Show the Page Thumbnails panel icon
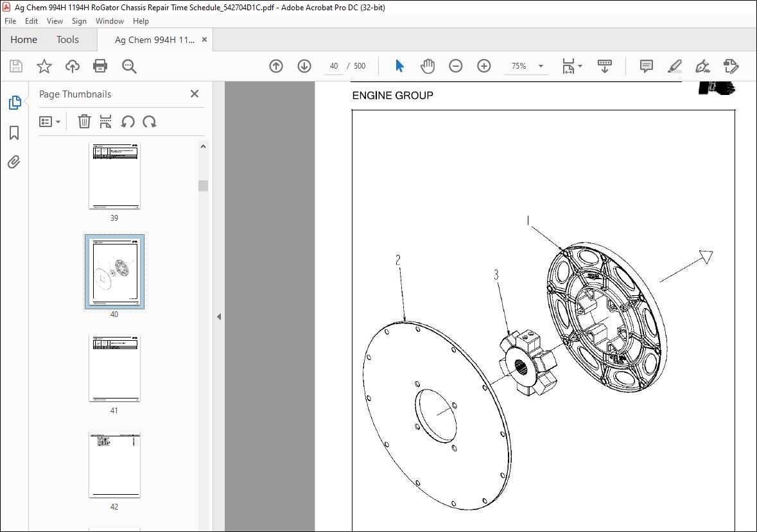 pos(15,102)
